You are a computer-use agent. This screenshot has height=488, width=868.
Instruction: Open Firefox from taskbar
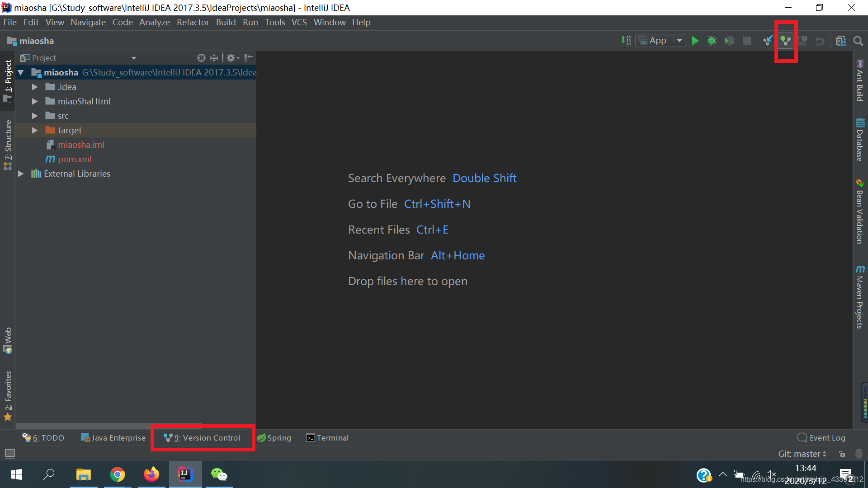(x=151, y=474)
